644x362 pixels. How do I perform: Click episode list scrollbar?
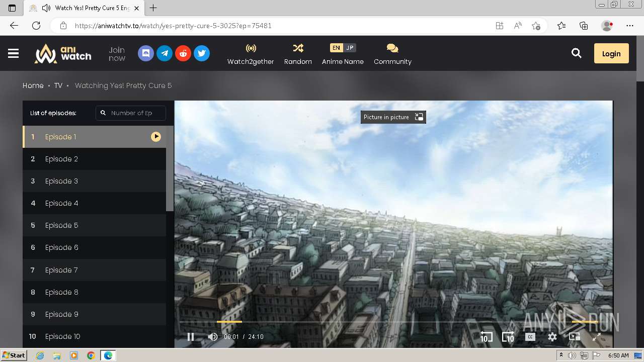click(170, 169)
